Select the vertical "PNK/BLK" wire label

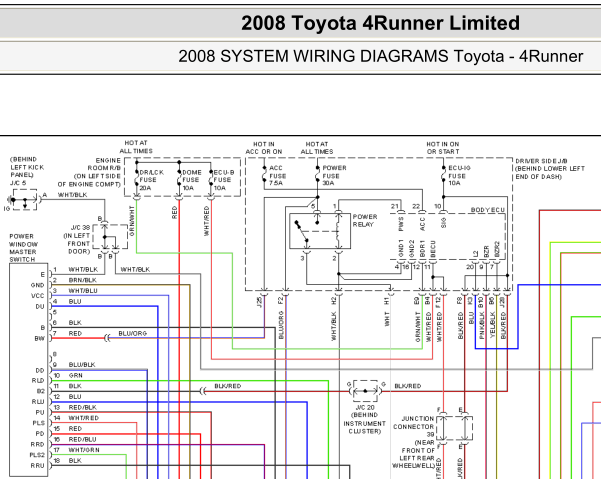point(482,325)
